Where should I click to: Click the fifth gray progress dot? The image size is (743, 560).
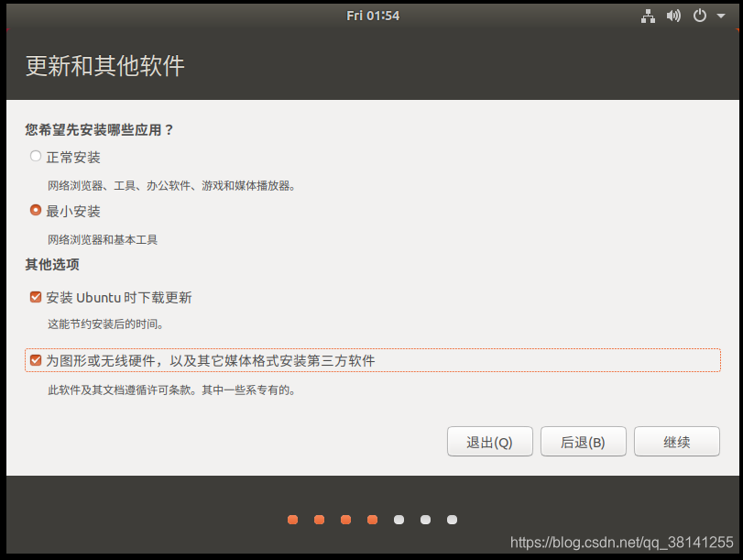click(399, 520)
